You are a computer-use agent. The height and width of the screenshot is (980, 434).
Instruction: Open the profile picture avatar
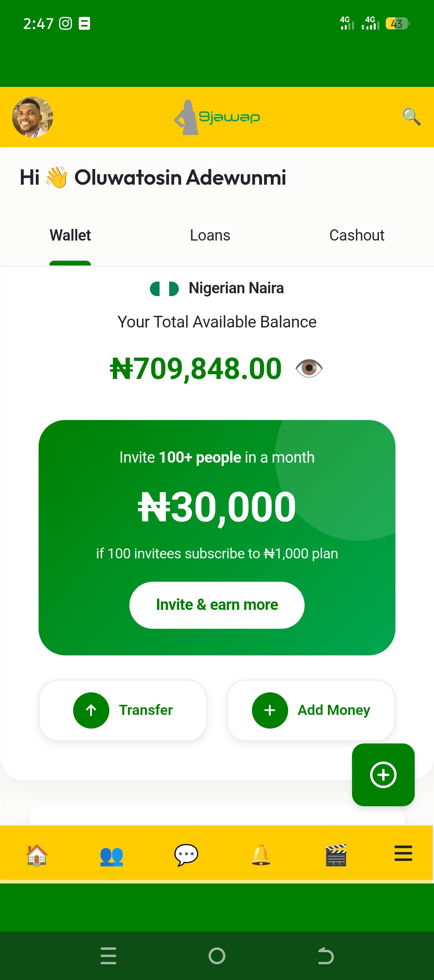point(33,117)
